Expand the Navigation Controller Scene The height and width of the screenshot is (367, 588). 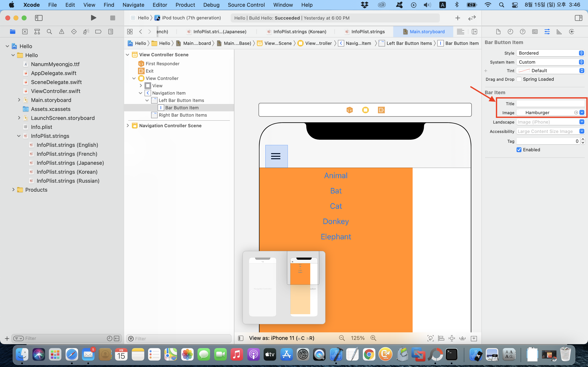[x=128, y=125]
